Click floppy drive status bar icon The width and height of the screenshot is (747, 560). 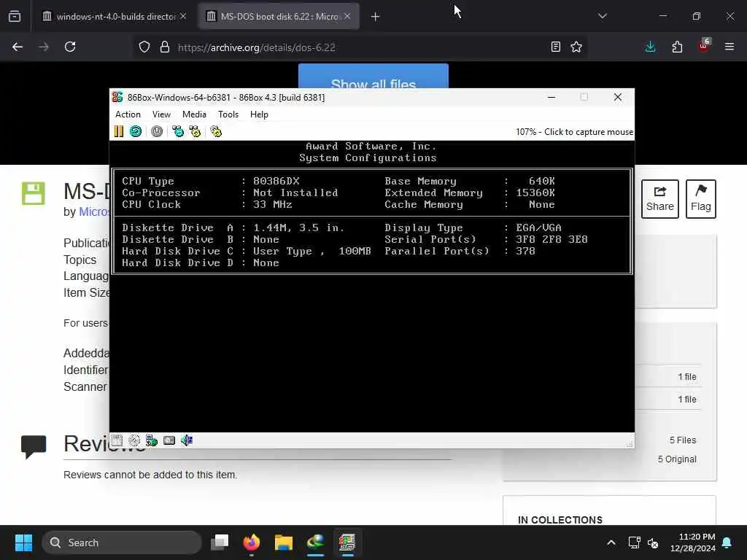click(117, 440)
